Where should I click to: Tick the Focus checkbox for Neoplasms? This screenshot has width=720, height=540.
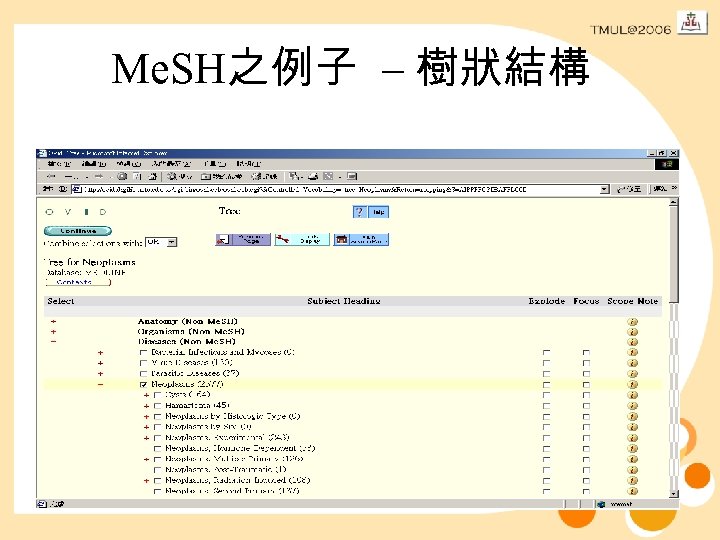[586, 385]
